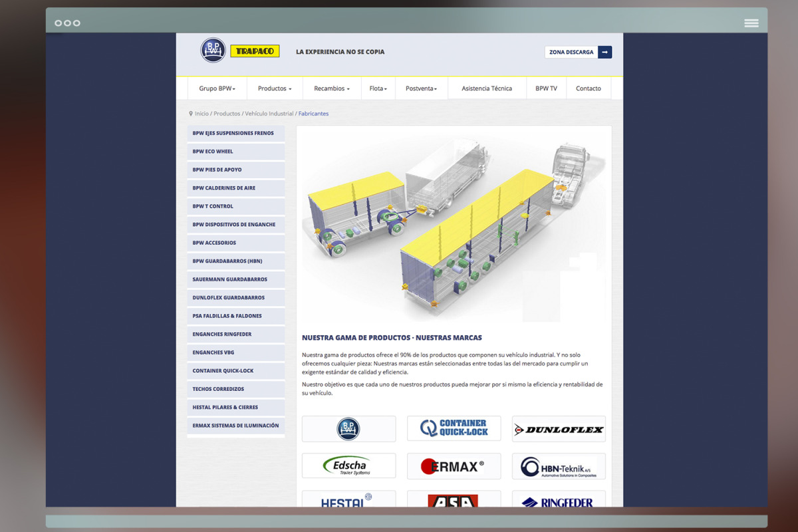Open the Contacto menu item

point(589,88)
